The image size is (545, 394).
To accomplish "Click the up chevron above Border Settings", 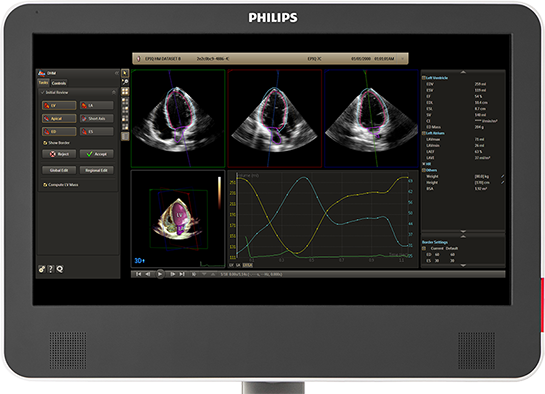I will (463, 236).
